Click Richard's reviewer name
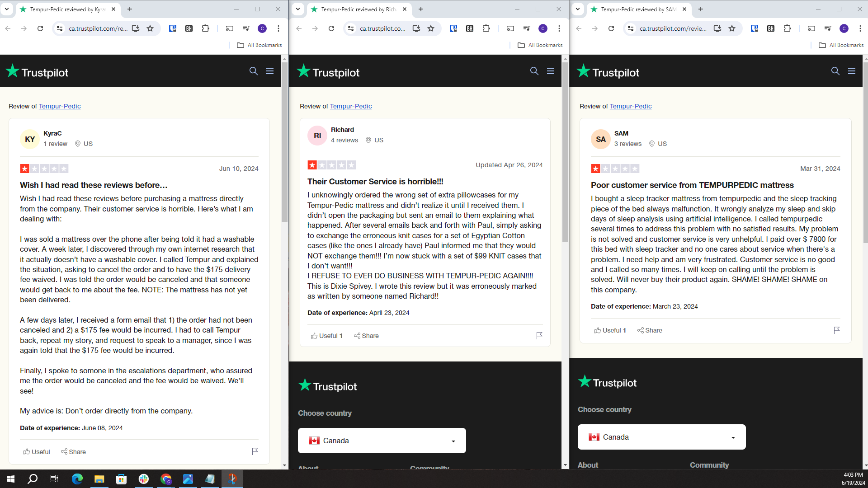The width and height of the screenshot is (868, 488). pos(342,130)
